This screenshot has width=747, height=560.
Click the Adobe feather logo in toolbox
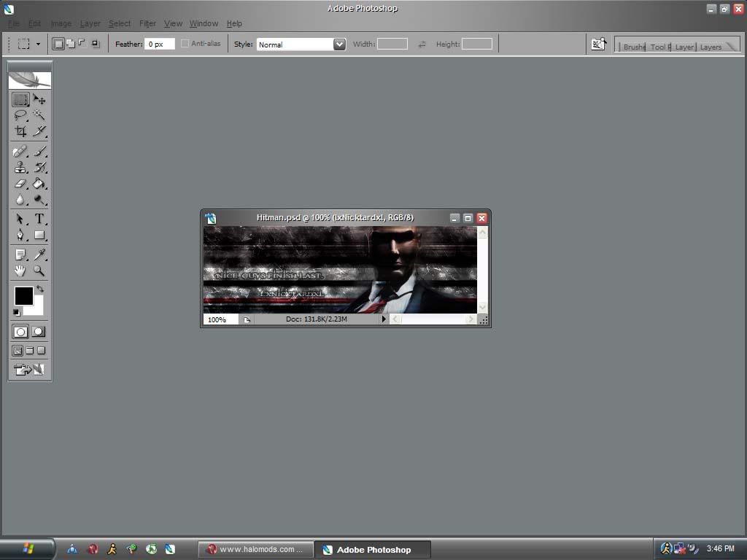29,80
